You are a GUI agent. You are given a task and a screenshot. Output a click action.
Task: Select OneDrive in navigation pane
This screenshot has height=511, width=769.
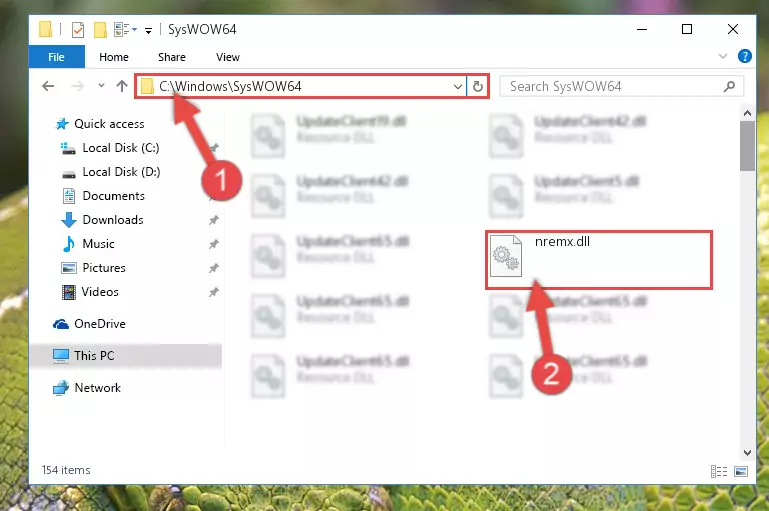[x=89, y=324]
